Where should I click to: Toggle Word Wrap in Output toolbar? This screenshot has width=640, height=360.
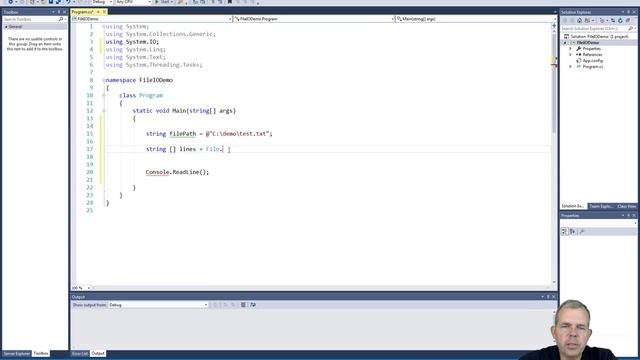pyautogui.click(x=253, y=305)
